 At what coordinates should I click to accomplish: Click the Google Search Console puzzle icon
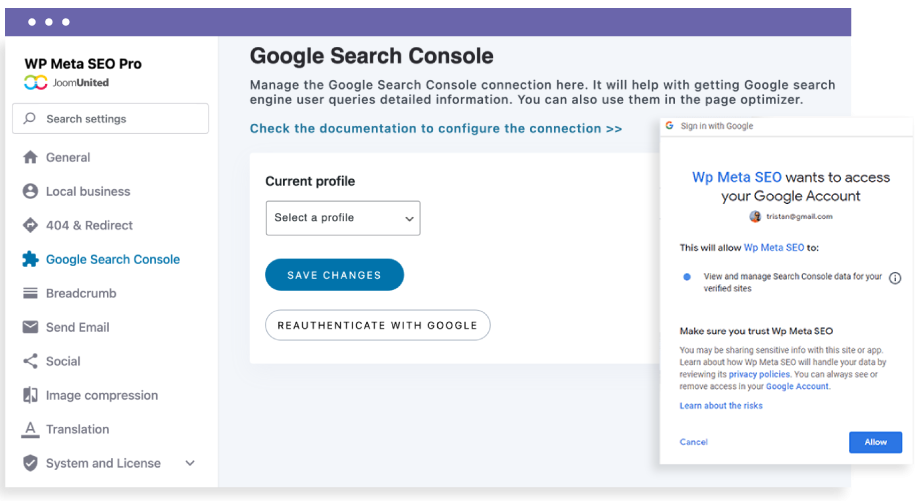click(29, 259)
